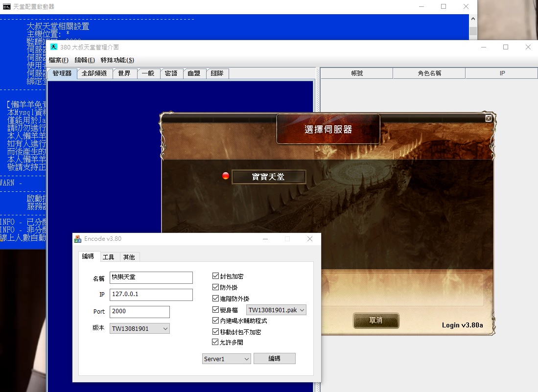The width and height of the screenshot is (538, 392).
Task: Click the Encode v3.80 app icon
Action: point(78,239)
